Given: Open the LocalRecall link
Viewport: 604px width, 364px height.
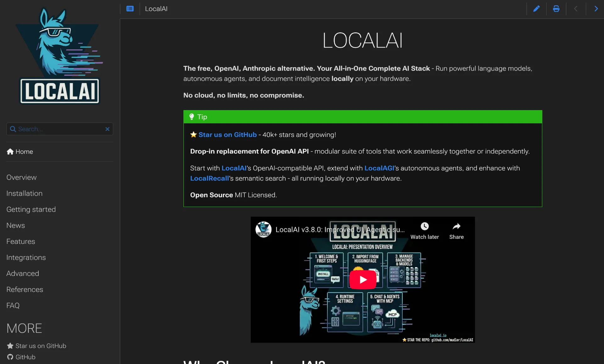Looking at the screenshot, I should point(209,178).
